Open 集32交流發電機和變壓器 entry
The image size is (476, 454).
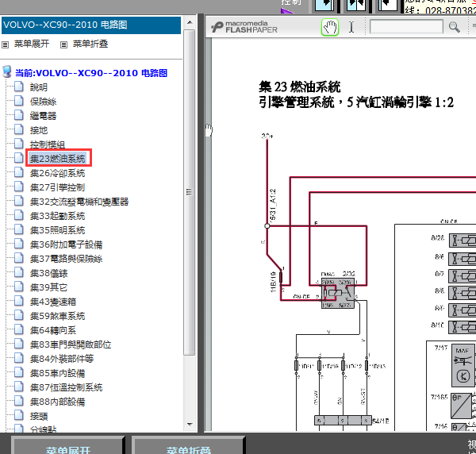(x=79, y=202)
